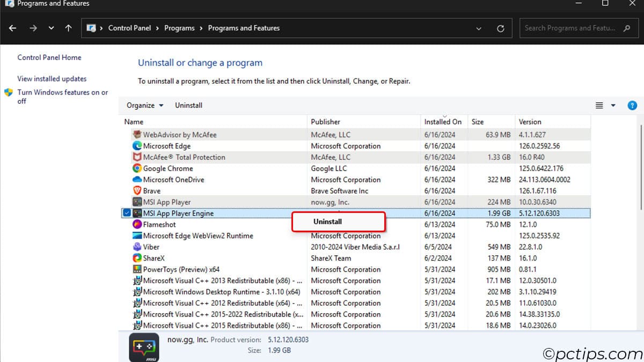This screenshot has height=362, width=644.
Task: Open Help via the question mark icon
Action: [x=632, y=105]
